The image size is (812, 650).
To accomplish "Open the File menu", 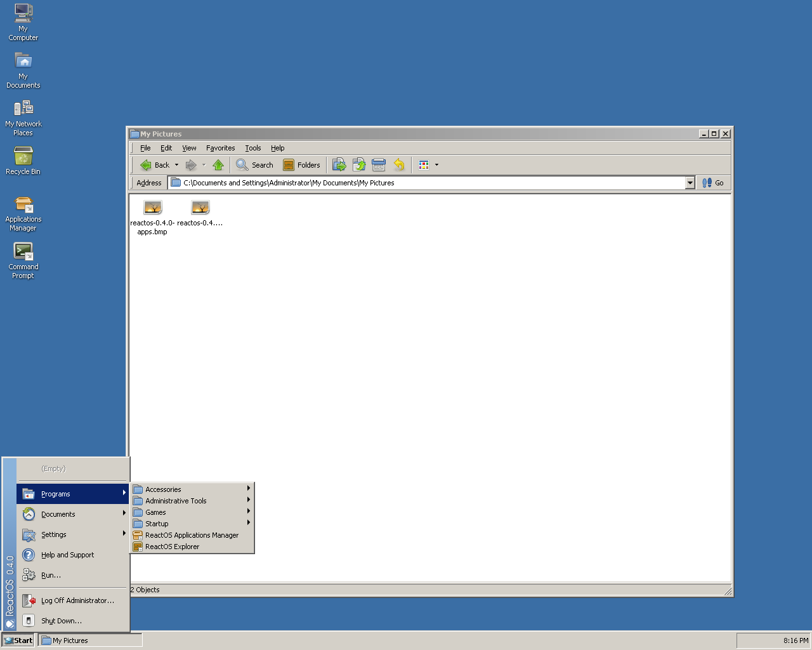I will (145, 148).
